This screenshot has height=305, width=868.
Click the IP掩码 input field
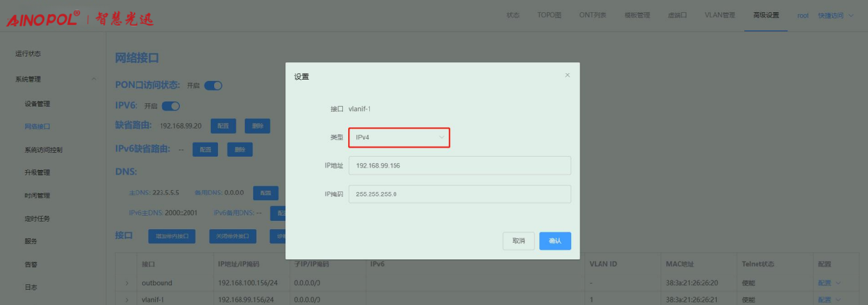click(459, 194)
